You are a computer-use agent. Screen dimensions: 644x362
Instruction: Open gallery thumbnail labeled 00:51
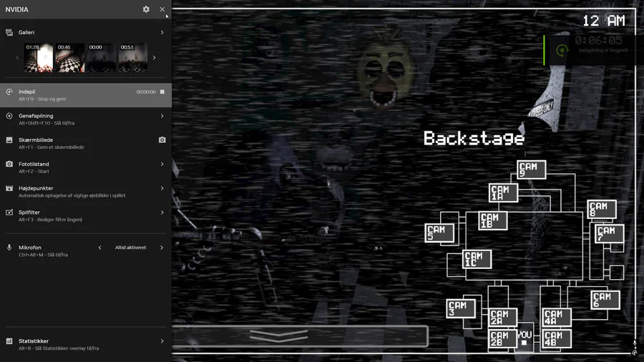click(x=133, y=58)
